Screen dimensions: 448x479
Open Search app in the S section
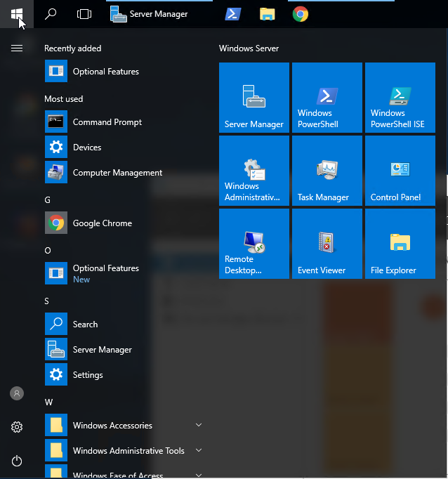tap(124, 324)
